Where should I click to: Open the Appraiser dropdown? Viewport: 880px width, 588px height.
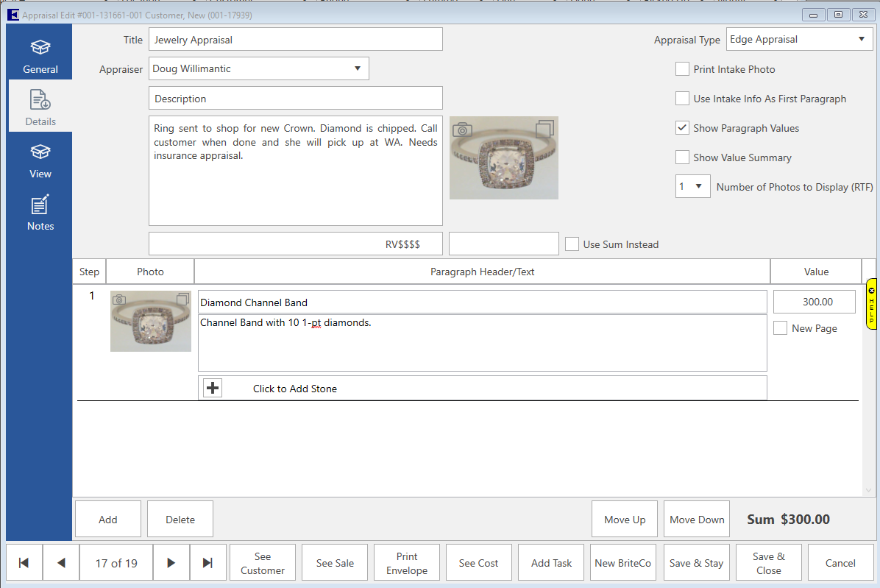pos(358,68)
